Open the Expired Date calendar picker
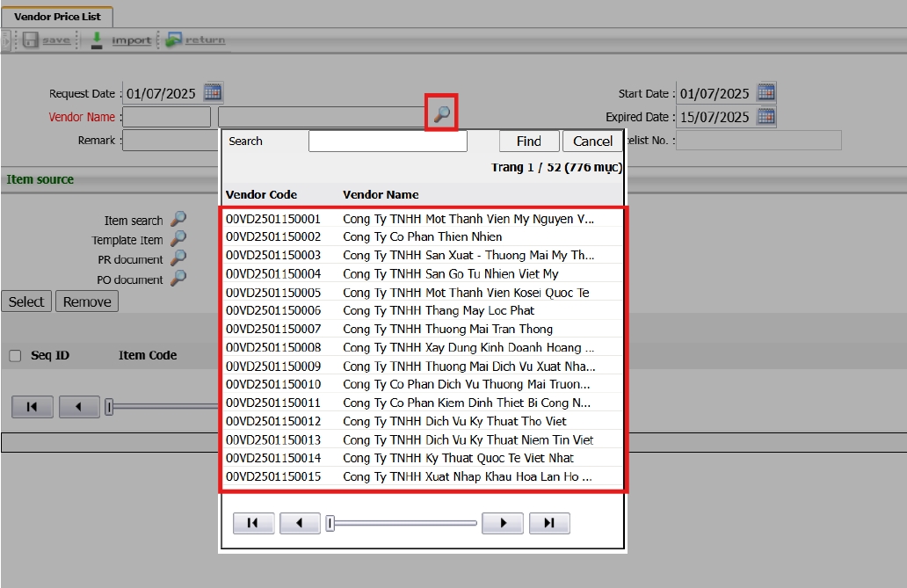The width and height of the screenshot is (907, 588). click(766, 116)
